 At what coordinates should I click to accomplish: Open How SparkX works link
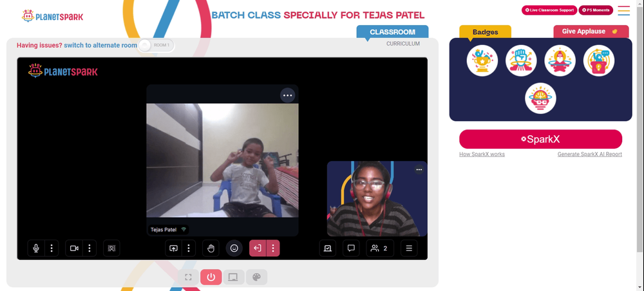tap(482, 155)
